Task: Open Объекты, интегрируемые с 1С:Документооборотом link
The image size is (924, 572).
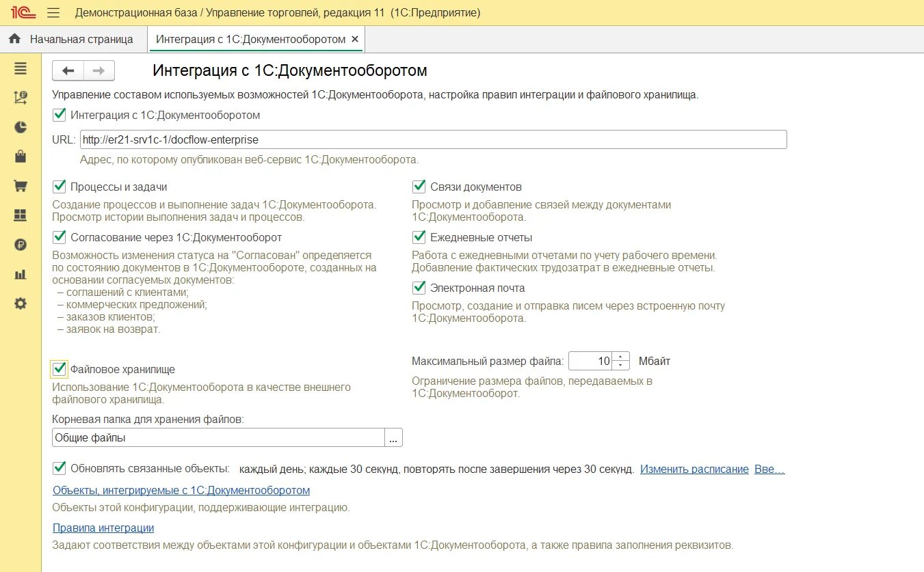Action: 181,491
